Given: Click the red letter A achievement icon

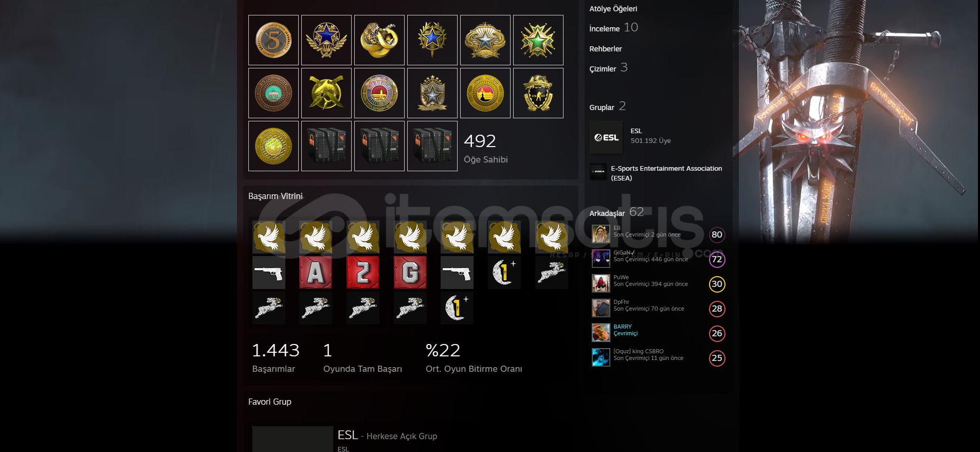Looking at the screenshot, I should 316,273.
